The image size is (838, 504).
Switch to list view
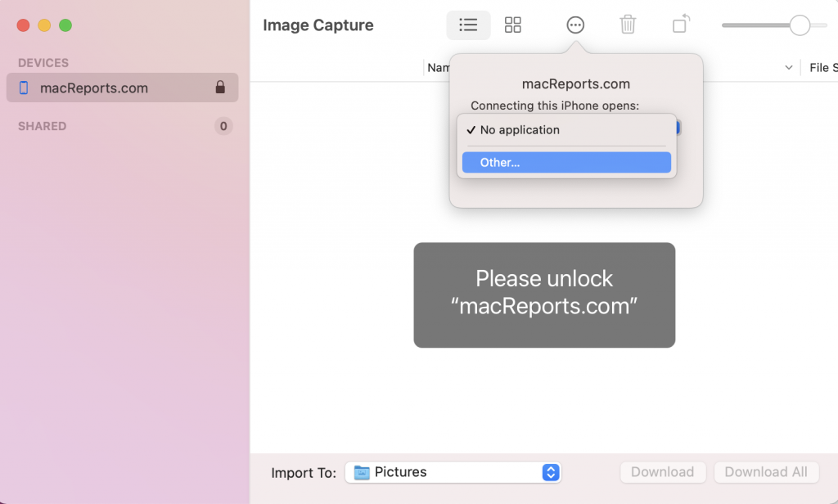pyautogui.click(x=468, y=25)
